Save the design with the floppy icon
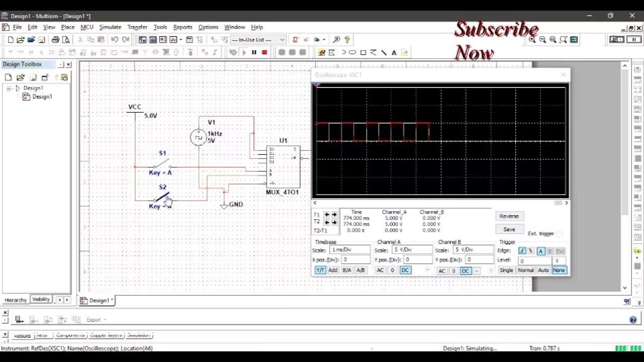This screenshot has width=644, height=362. [42, 40]
